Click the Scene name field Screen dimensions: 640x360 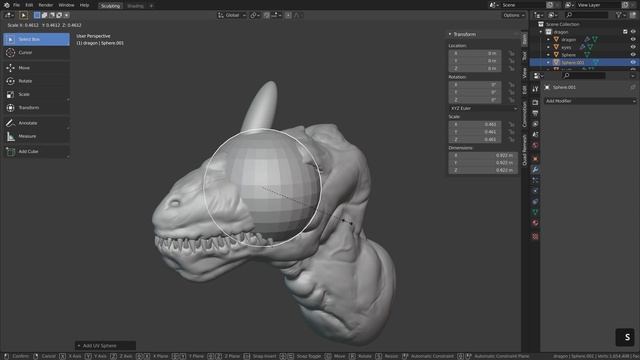[523, 5]
